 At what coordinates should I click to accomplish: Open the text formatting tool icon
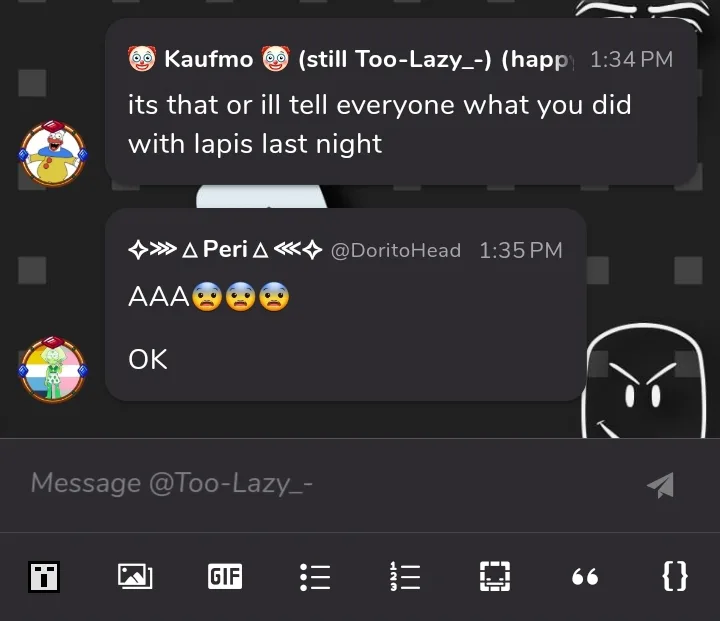click(44, 576)
